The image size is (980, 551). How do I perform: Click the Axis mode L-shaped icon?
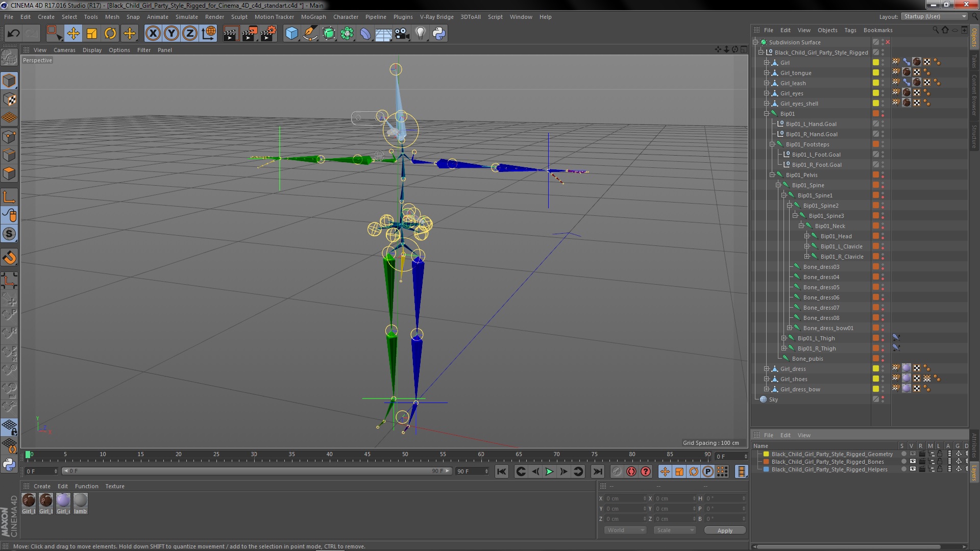click(9, 197)
